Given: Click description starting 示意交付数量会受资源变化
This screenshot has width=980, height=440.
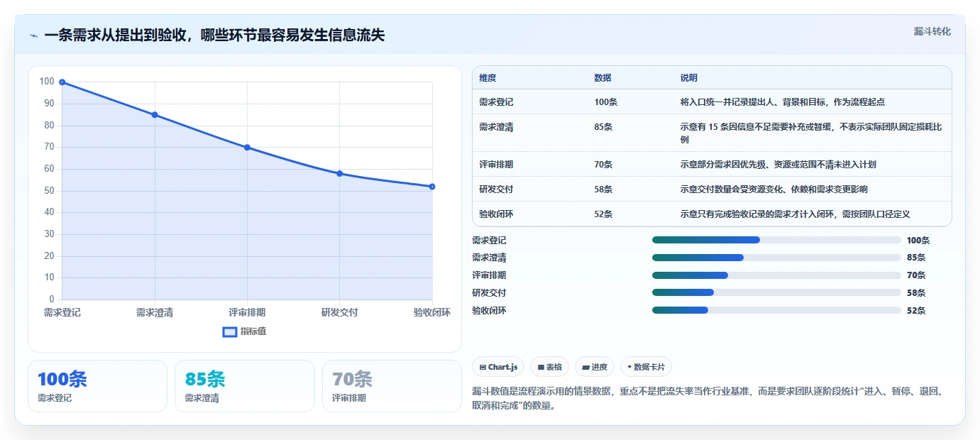Looking at the screenshot, I should click(x=774, y=189).
